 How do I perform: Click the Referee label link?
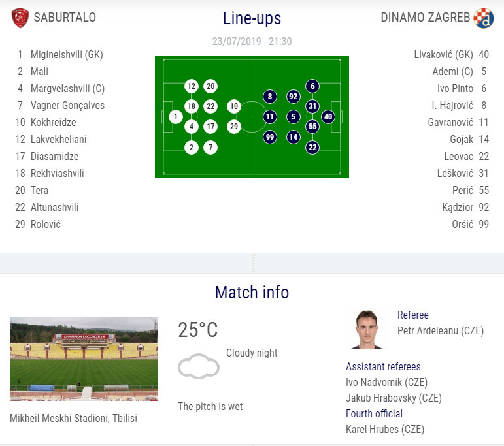(413, 315)
